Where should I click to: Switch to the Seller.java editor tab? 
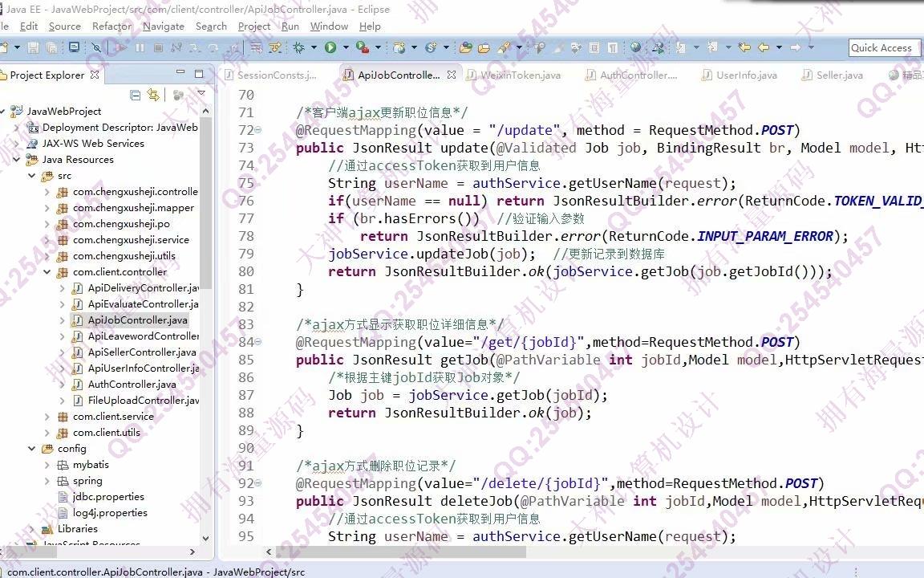click(x=832, y=75)
